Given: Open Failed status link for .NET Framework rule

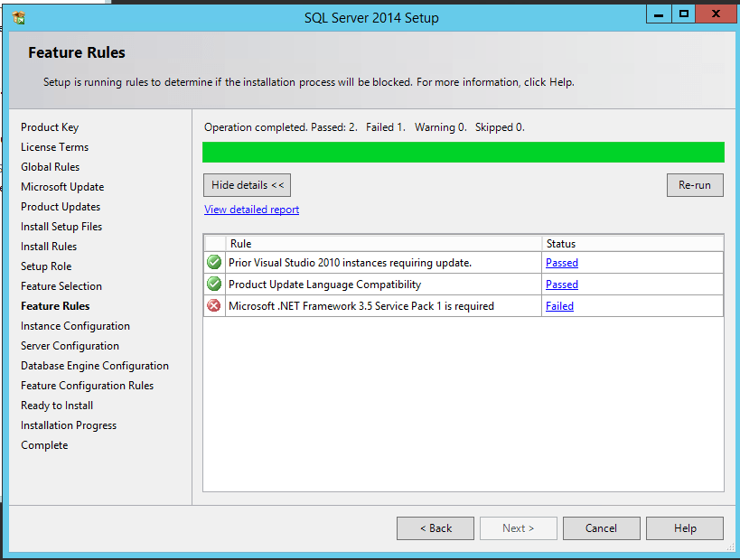Looking at the screenshot, I should pyautogui.click(x=559, y=306).
